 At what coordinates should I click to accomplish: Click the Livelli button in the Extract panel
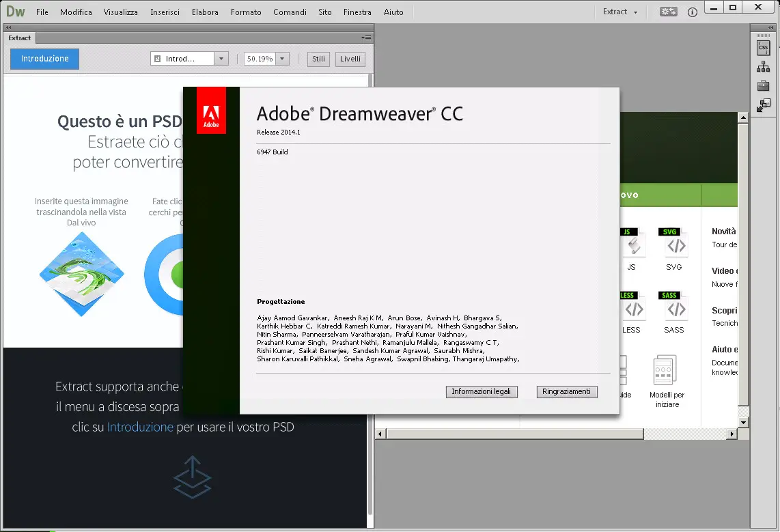tap(350, 59)
